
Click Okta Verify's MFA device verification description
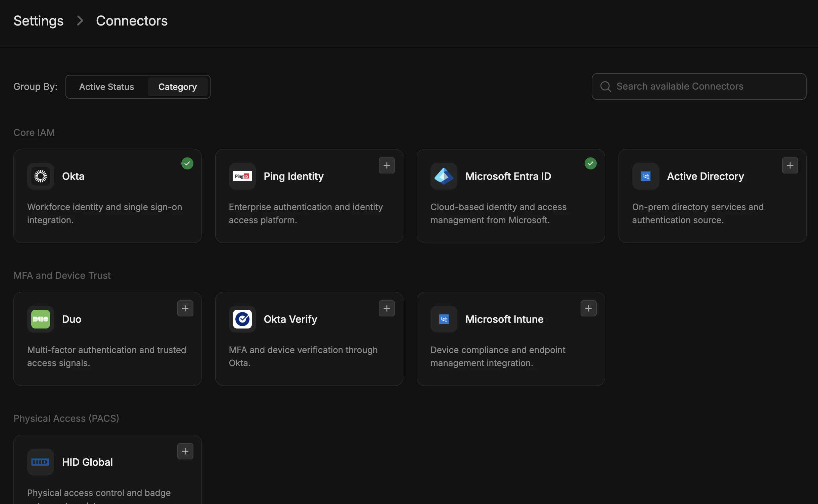point(303,356)
